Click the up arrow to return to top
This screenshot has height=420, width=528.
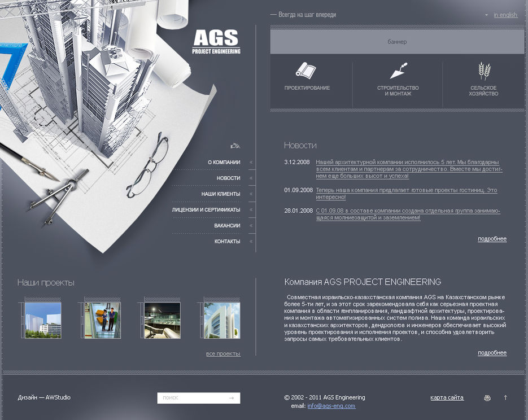pyautogui.click(x=505, y=397)
